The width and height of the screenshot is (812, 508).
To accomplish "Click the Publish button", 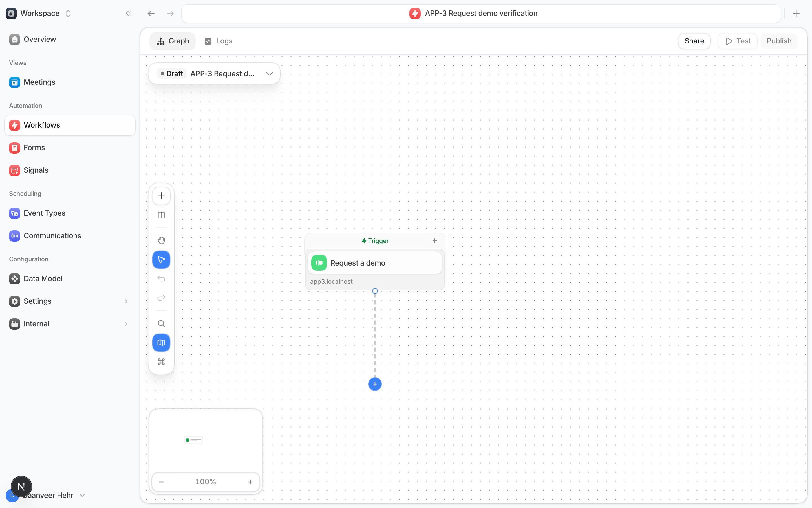I will (x=779, y=41).
